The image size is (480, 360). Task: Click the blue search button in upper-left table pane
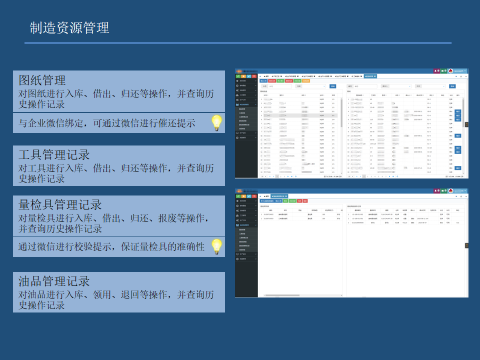coord(333,86)
